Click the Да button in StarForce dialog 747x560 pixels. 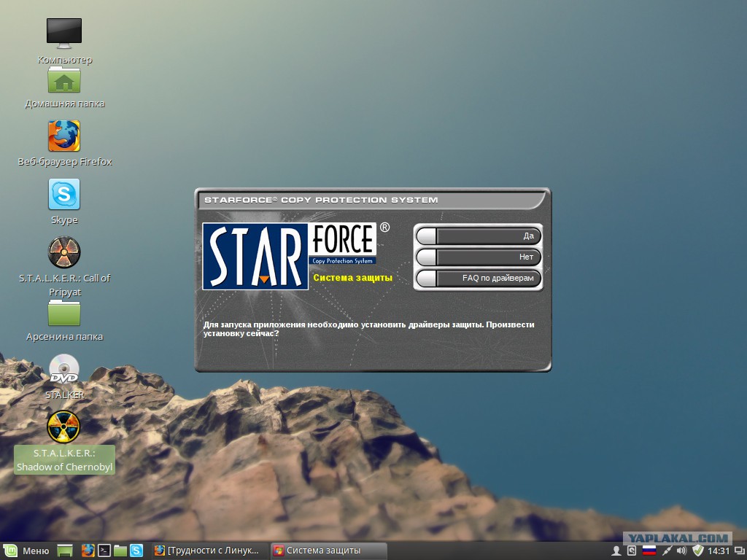479,236
